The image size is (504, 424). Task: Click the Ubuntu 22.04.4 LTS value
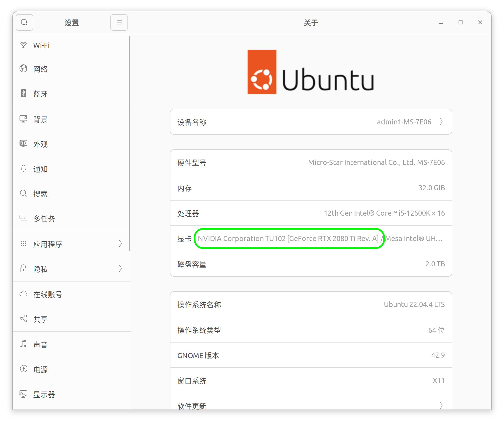coord(414,304)
